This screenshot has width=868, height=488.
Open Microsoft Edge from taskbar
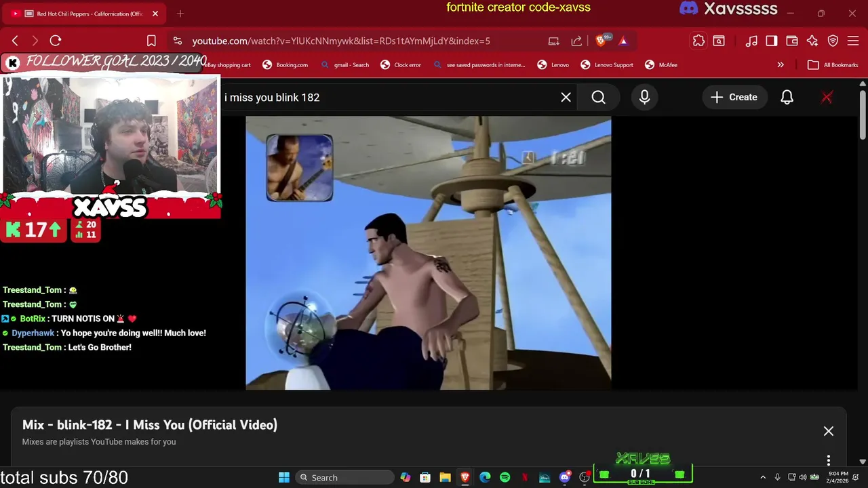(x=485, y=477)
